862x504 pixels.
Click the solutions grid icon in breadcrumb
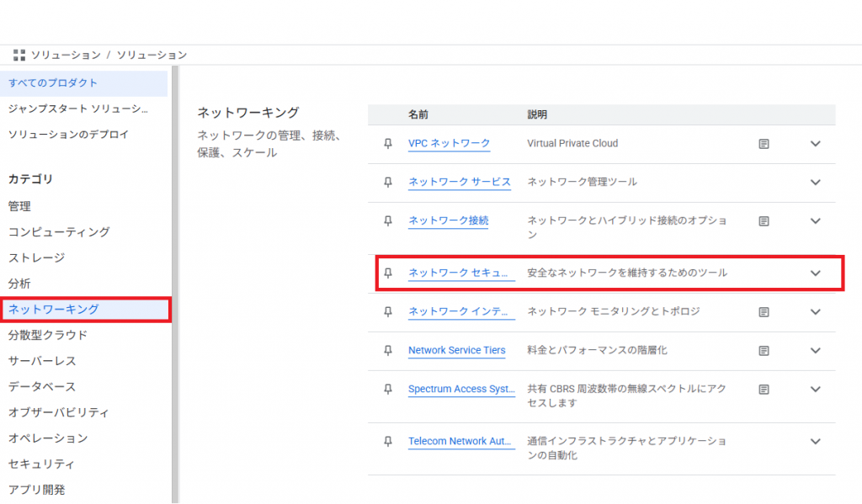click(19, 55)
